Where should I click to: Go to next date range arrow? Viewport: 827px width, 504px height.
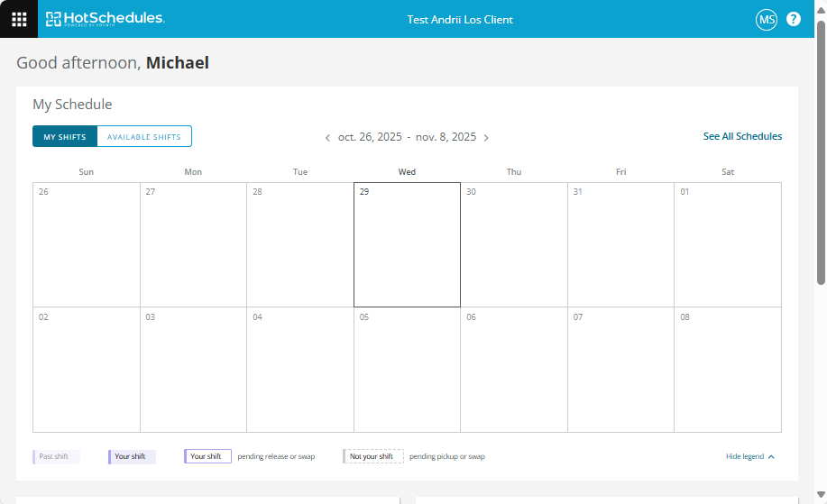tap(486, 138)
